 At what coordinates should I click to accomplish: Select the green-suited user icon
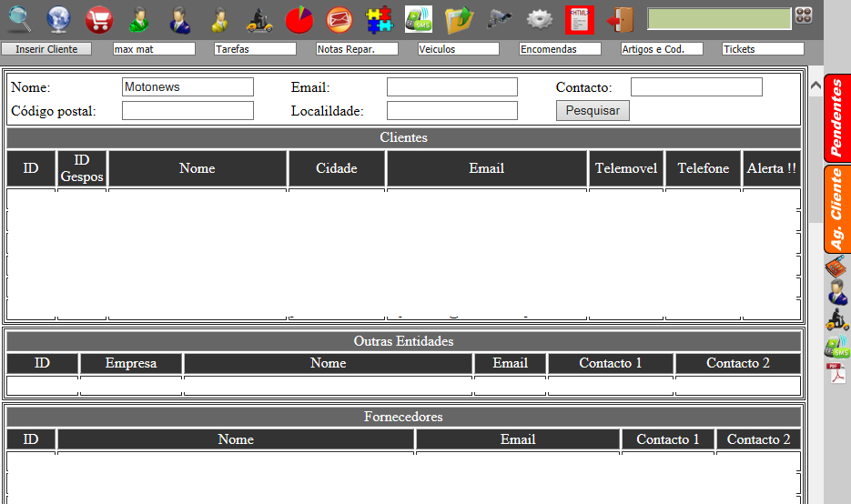click(x=139, y=20)
